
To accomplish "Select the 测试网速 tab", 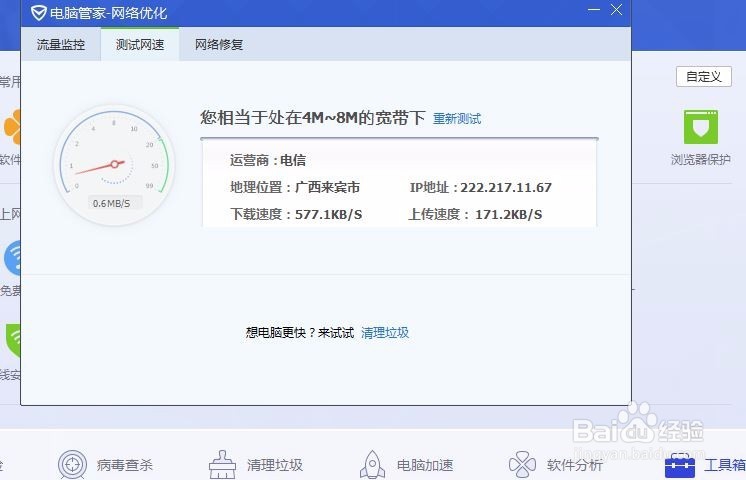I will tap(140, 44).
